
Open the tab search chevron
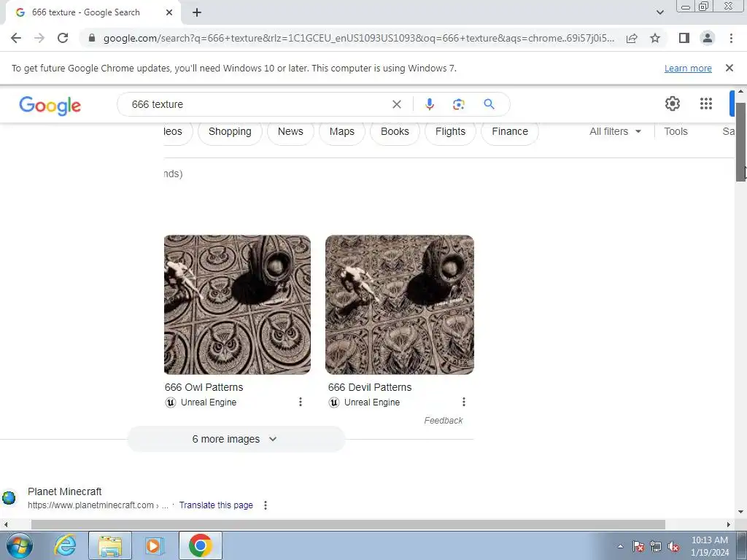point(659,12)
